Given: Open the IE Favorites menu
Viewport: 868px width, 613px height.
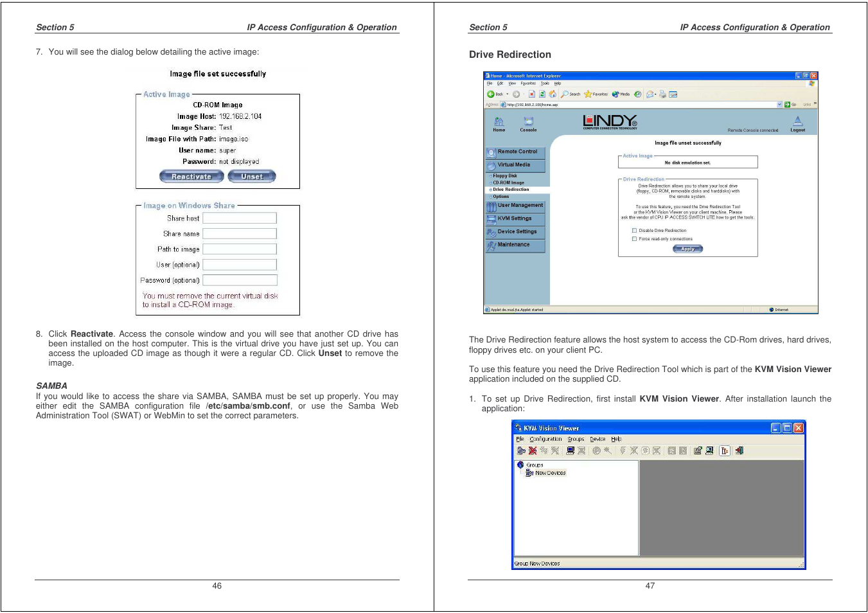Looking at the screenshot, I should (x=528, y=83).
